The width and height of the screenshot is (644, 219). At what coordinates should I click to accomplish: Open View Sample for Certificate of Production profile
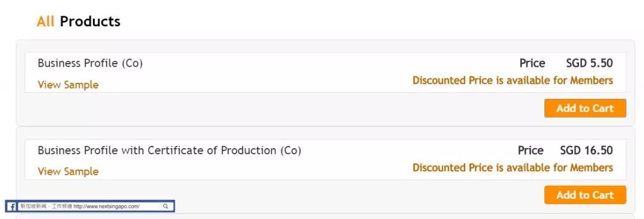point(68,171)
